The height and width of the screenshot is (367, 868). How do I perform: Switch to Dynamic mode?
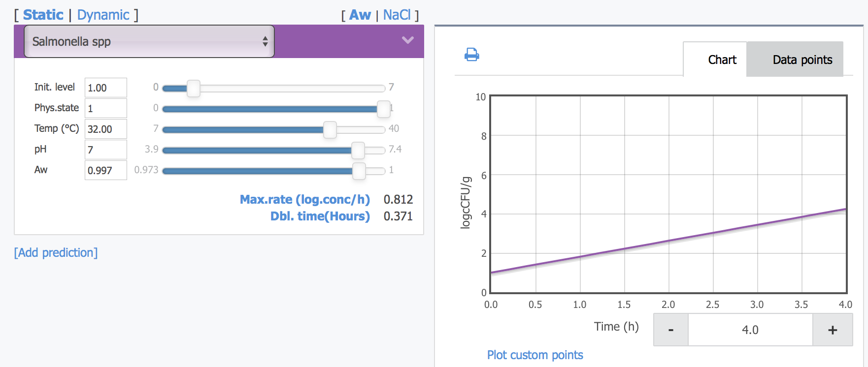[x=103, y=15]
